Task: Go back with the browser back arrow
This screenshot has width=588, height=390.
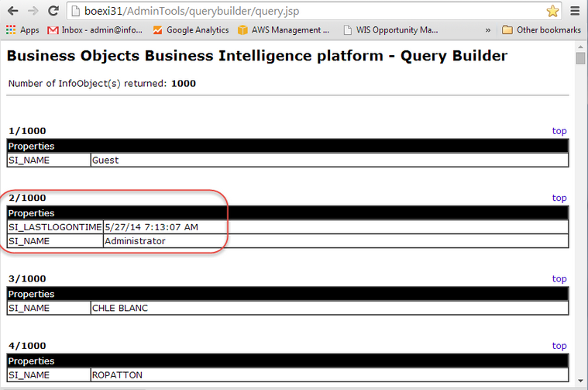Action: pyautogui.click(x=12, y=11)
